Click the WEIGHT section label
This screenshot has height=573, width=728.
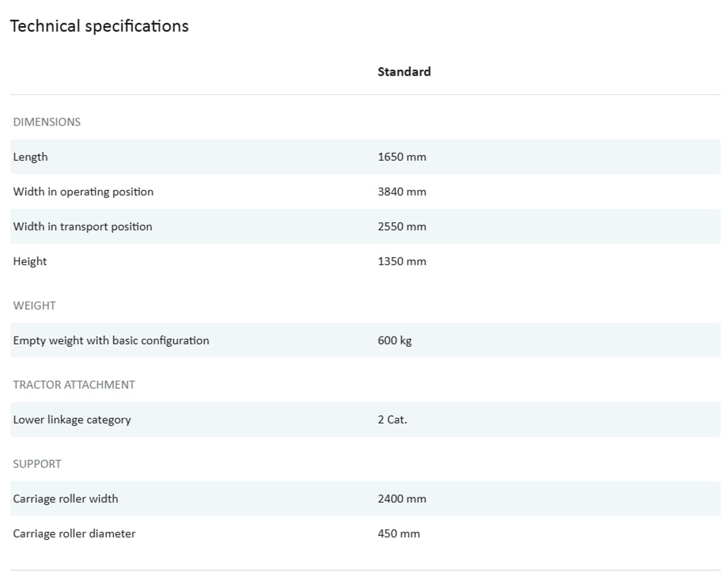pos(35,306)
